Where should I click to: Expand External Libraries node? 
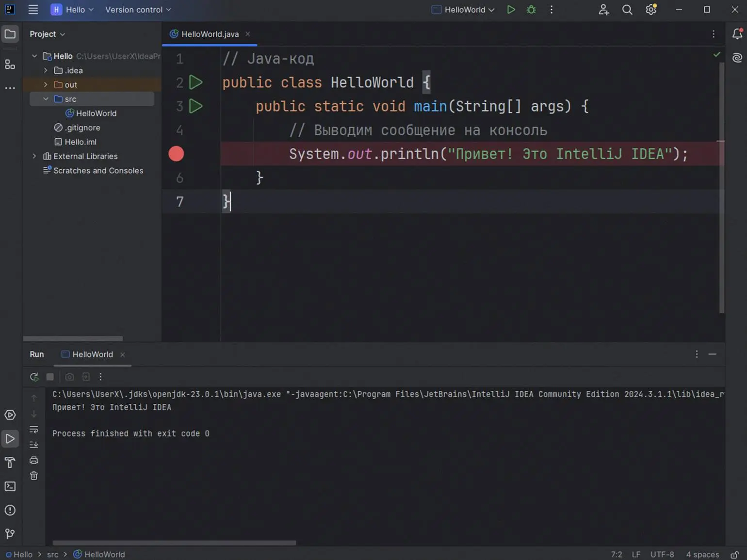coord(34,156)
